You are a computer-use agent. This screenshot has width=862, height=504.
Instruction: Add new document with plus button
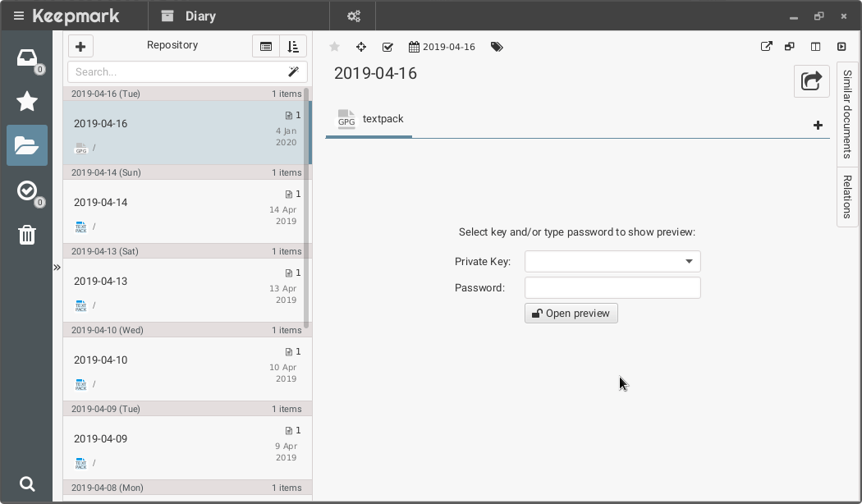80,47
